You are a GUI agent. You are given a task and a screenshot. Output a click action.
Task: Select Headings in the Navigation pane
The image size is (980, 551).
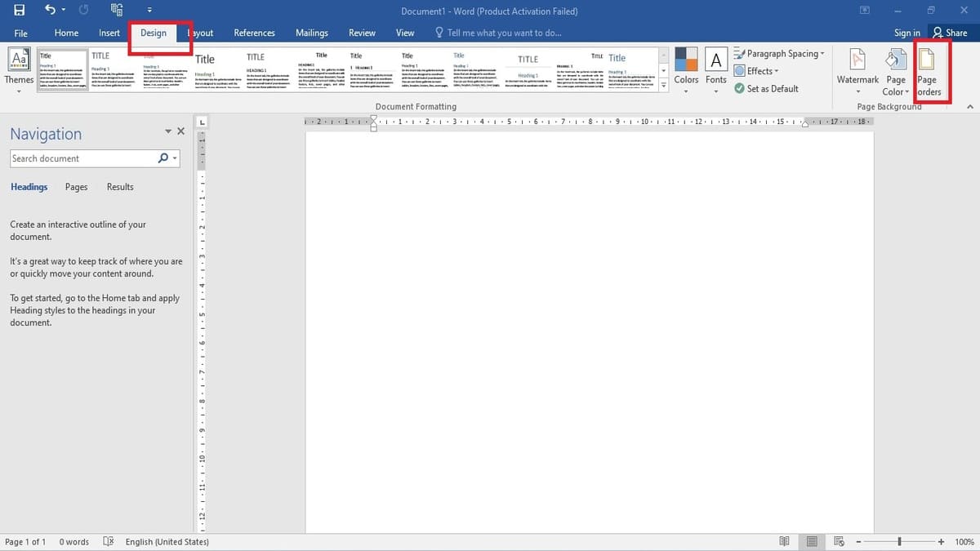point(29,187)
